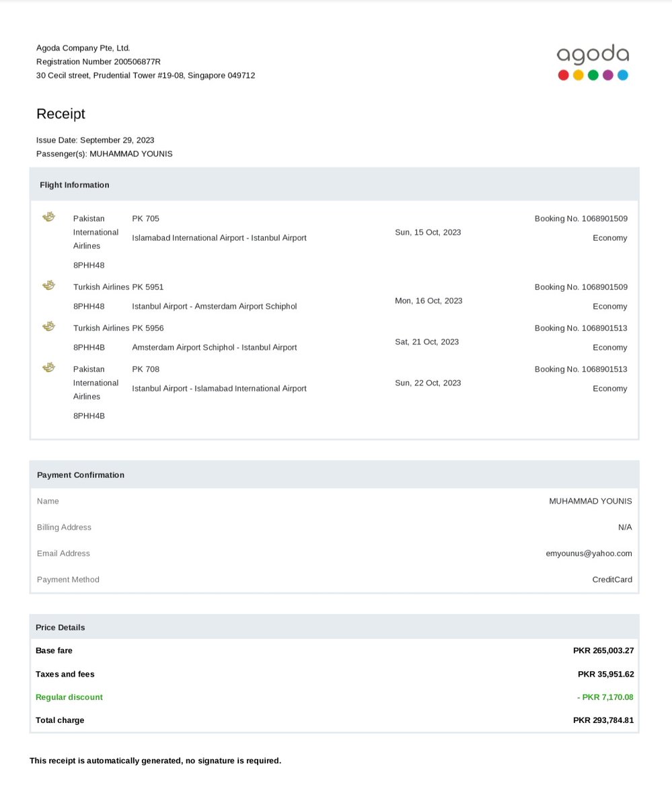
Task: Click Booking No. in PK 708 row
Action: (581, 369)
